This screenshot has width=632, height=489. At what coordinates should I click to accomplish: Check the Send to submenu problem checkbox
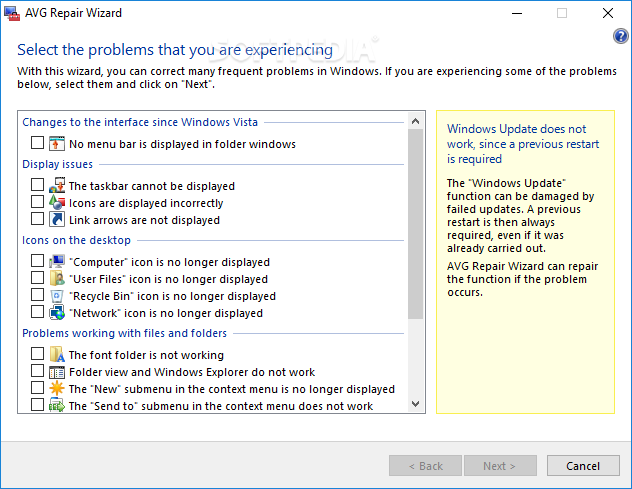point(37,404)
